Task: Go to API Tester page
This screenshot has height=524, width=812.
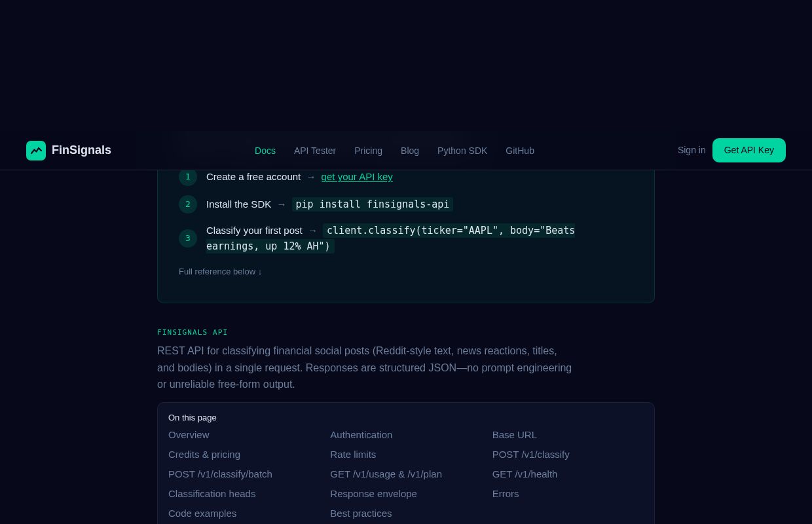Action: pos(315,151)
